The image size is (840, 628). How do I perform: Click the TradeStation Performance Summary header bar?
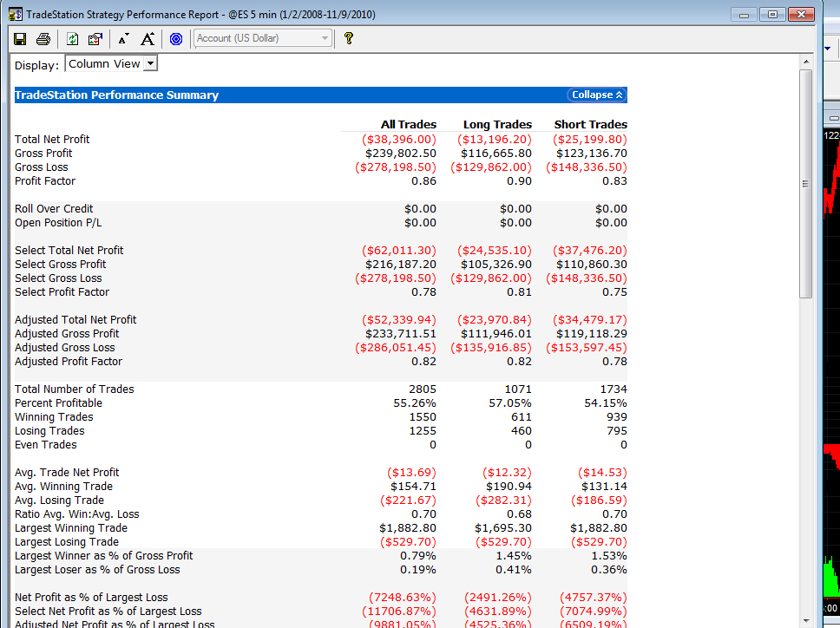pos(320,95)
